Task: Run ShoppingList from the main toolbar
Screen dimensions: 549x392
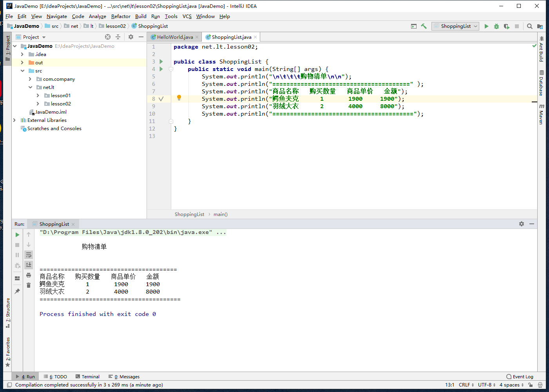Action: (486, 26)
